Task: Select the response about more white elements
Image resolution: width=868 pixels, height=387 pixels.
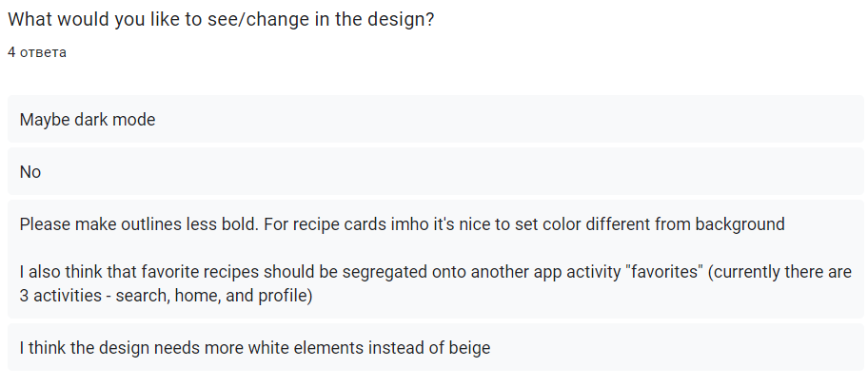Action: (x=434, y=347)
